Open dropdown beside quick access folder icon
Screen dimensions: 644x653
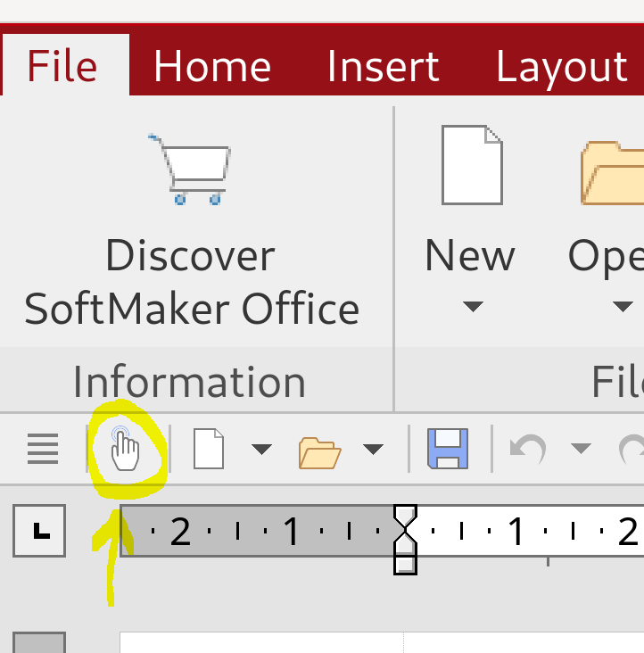point(373,449)
